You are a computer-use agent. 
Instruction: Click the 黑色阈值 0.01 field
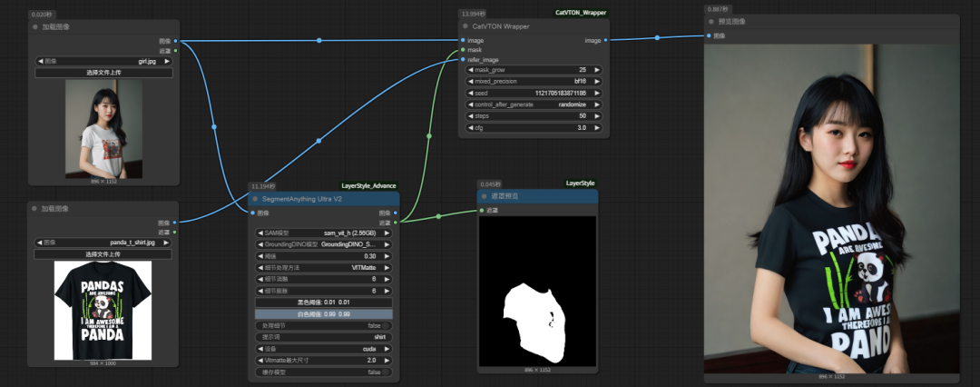tap(324, 303)
